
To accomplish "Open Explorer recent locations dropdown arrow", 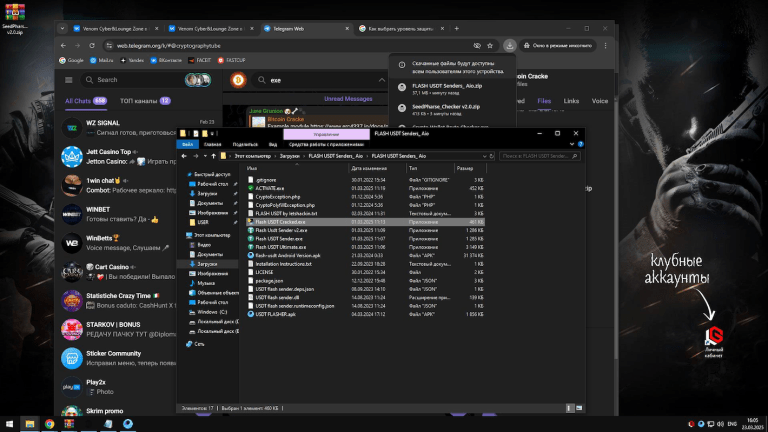I will (205, 156).
